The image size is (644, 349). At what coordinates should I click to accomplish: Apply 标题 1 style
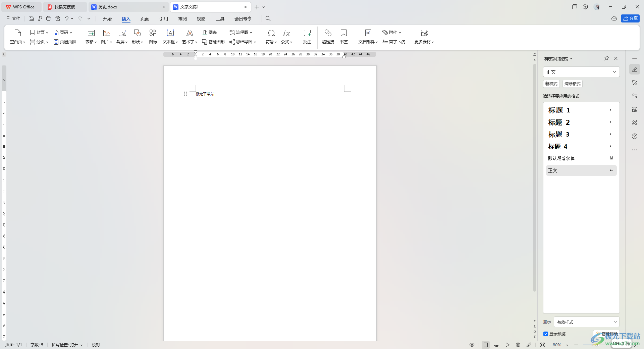pyautogui.click(x=581, y=110)
